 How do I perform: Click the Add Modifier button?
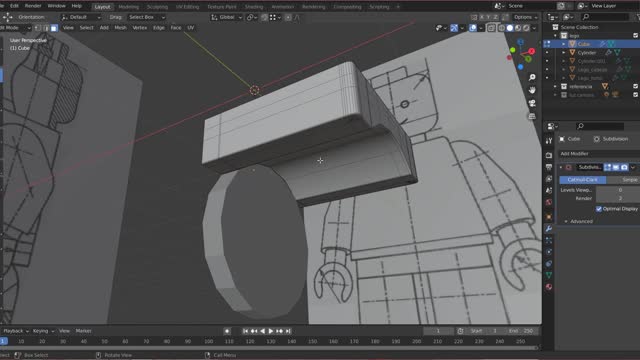[599, 153]
